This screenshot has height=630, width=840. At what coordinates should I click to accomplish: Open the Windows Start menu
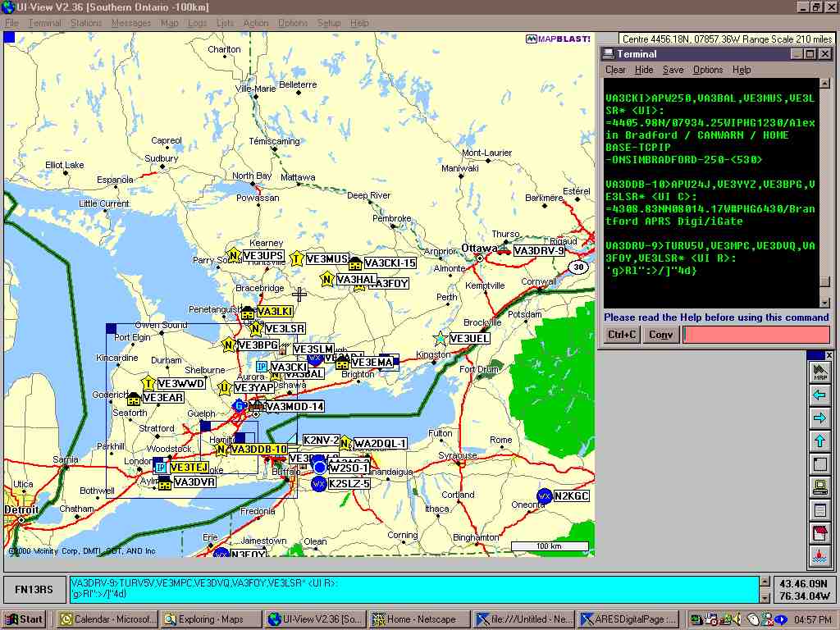pos(25,619)
